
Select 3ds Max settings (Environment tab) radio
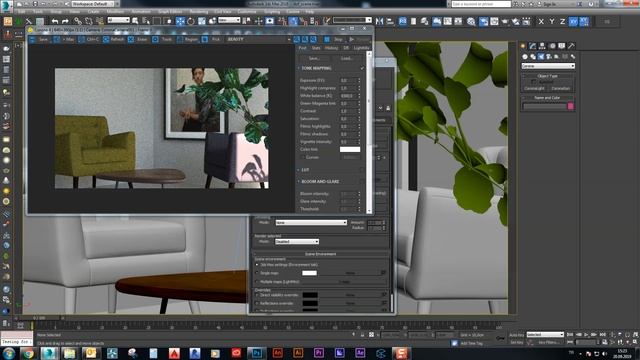257,265
